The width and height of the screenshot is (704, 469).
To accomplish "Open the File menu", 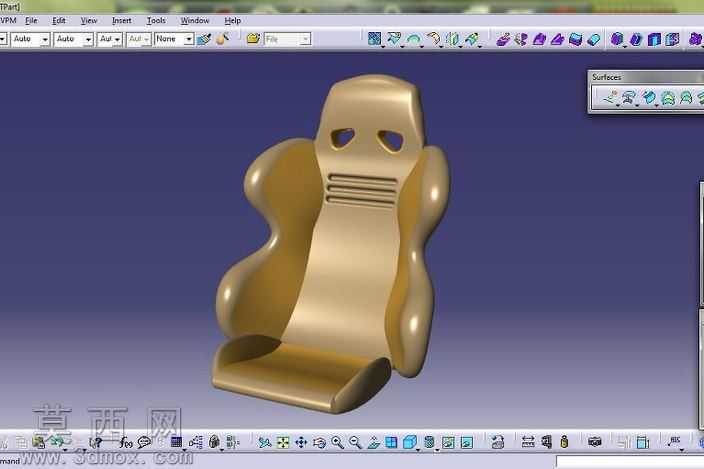I will (x=31, y=21).
